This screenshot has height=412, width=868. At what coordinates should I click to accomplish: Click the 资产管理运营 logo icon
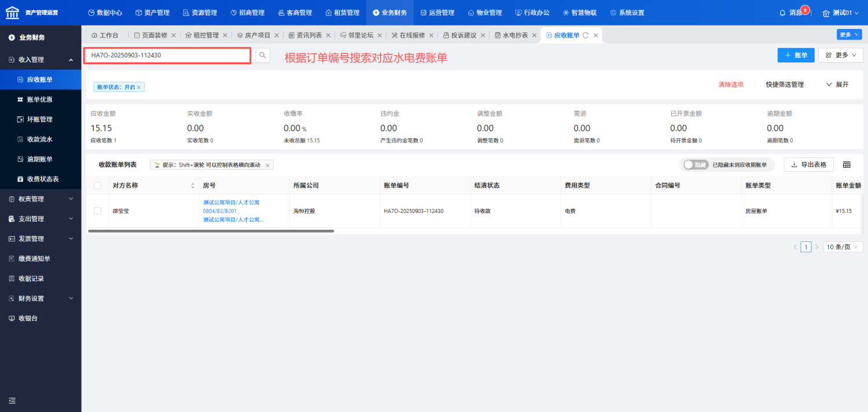[x=12, y=12]
